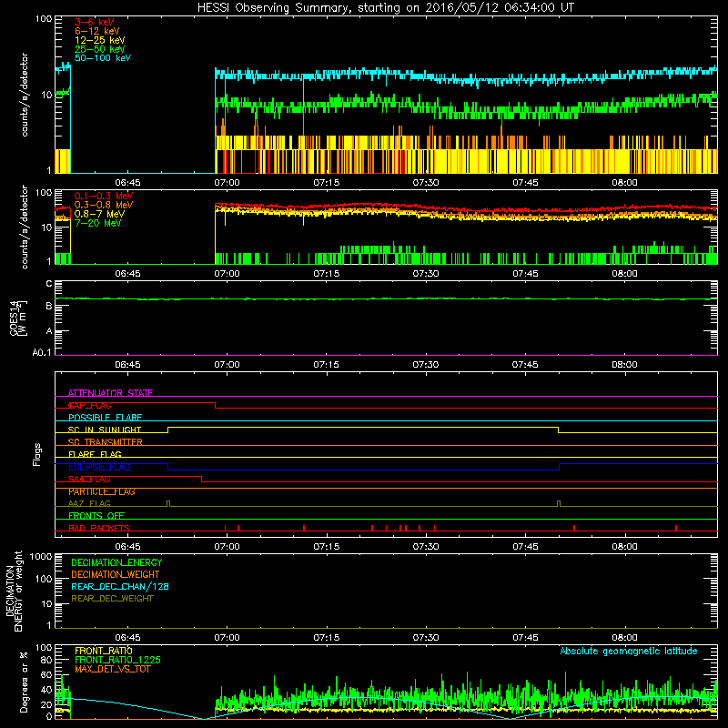Viewport: 728px width, 728px height.
Task: Select the ECLIPSE_FLAG label
Action: click(99, 467)
